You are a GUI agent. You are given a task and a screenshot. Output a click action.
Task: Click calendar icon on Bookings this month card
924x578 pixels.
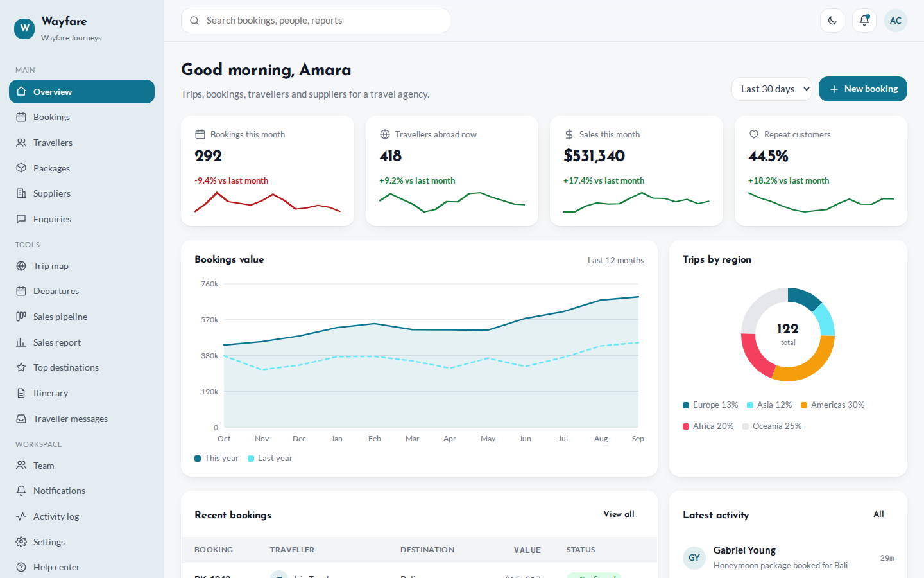click(x=200, y=134)
